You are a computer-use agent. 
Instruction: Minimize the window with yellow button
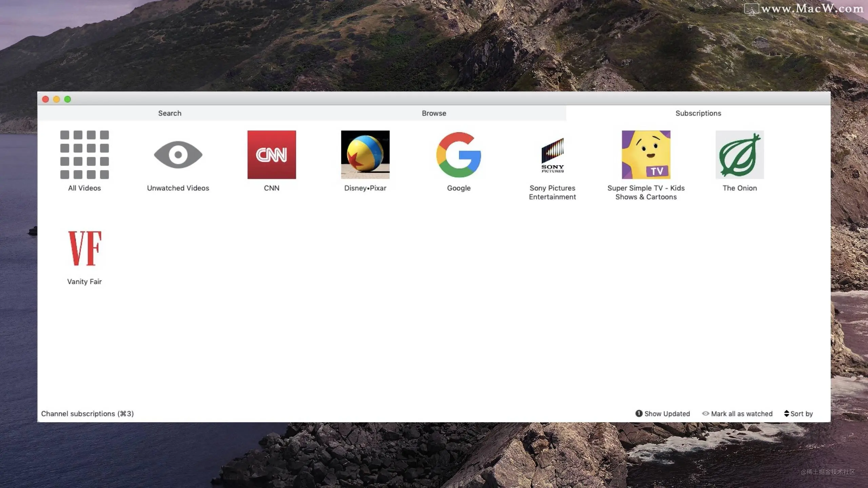(x=57, y=99)
